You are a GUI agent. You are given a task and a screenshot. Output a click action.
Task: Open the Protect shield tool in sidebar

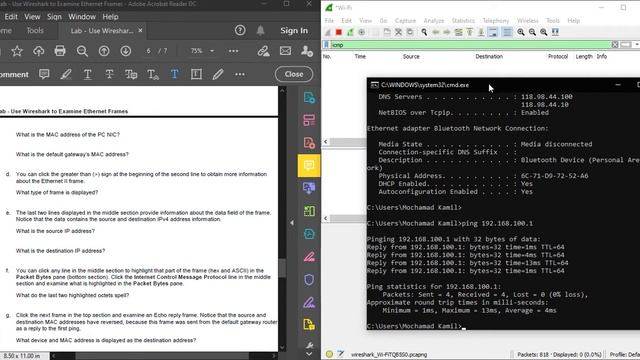[x=309, y=280]
